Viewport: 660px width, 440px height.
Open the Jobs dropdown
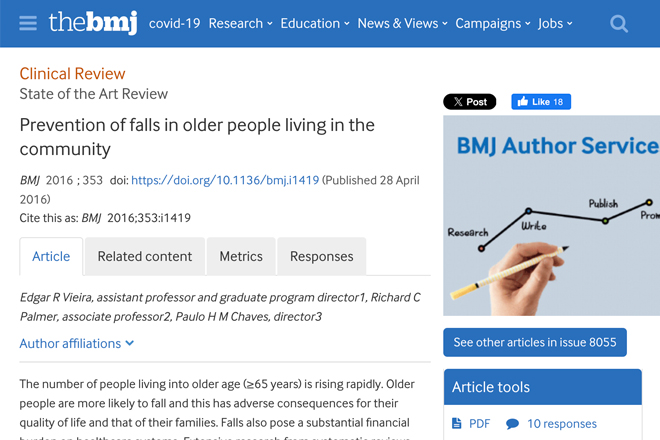click(555, 24)
